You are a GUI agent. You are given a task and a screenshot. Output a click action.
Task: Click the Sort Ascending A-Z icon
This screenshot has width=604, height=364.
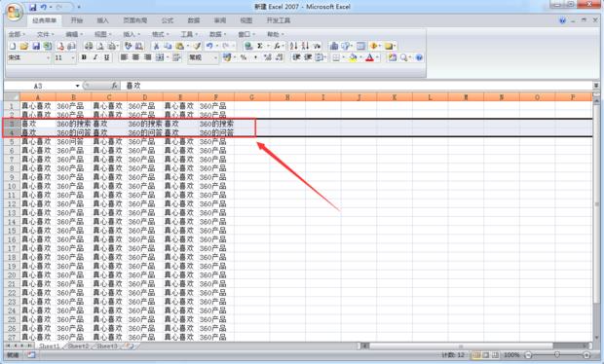[293, 46]
